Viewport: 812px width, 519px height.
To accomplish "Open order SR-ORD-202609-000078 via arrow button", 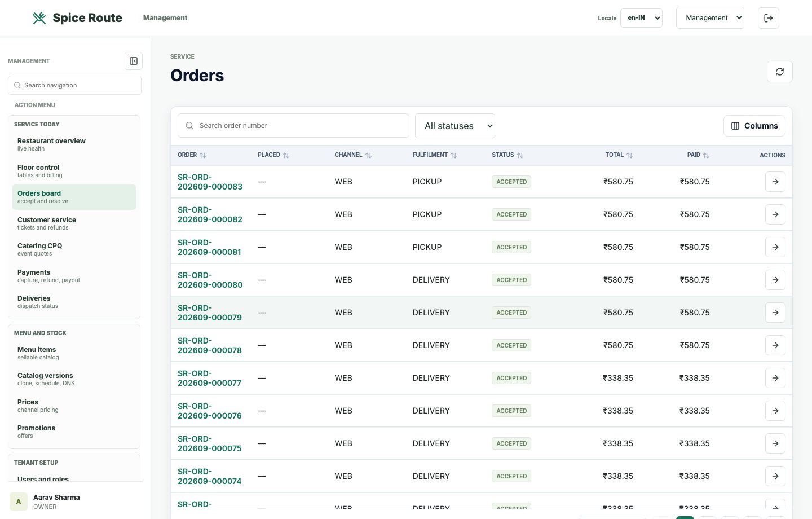I will pyautogui.click(x=775, y=345).
